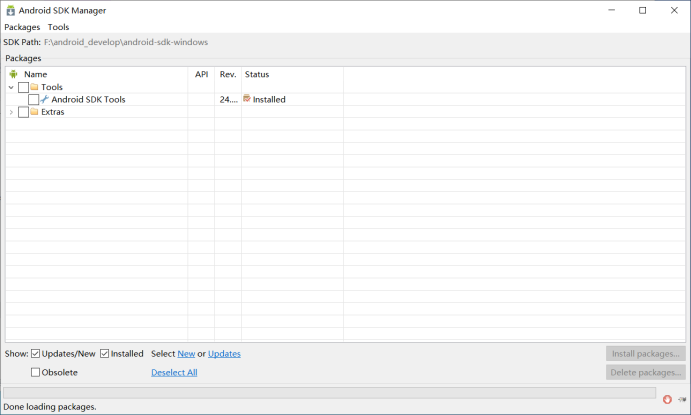The image size is (691, 415).
Task: Tick the Tools folder checkbox
Action: point(23,87)
